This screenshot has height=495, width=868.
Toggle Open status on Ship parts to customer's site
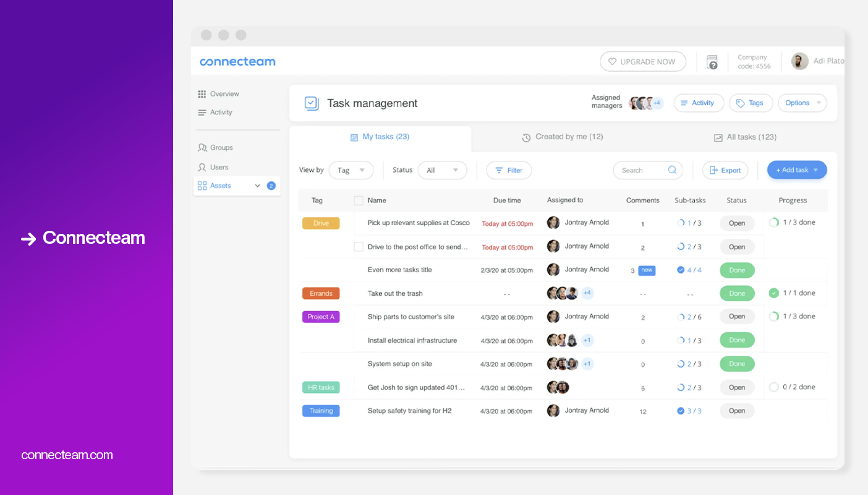[x=737, y=316]
